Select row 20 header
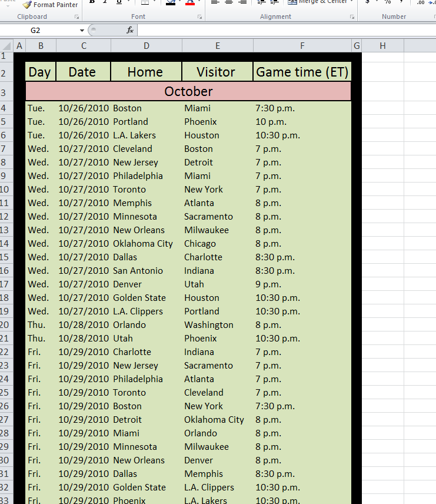The height and width of the screenshot is (504, 436). (x=6, y=324)
